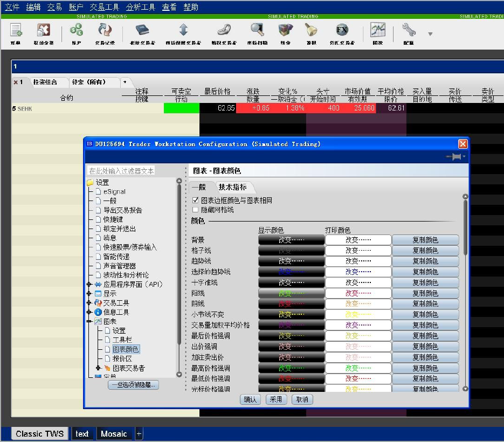
Task: Click the settings tree scroll-down arrow
Action: coord(179,375)
